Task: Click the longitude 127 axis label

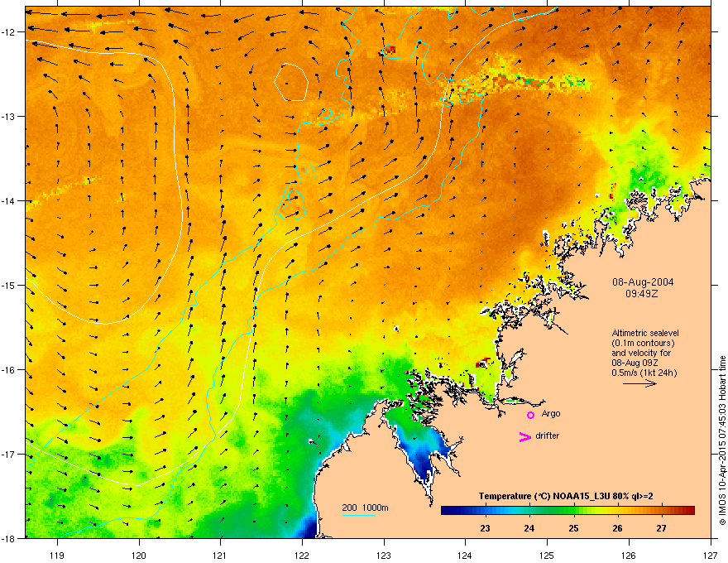Action: pos(710,555)
